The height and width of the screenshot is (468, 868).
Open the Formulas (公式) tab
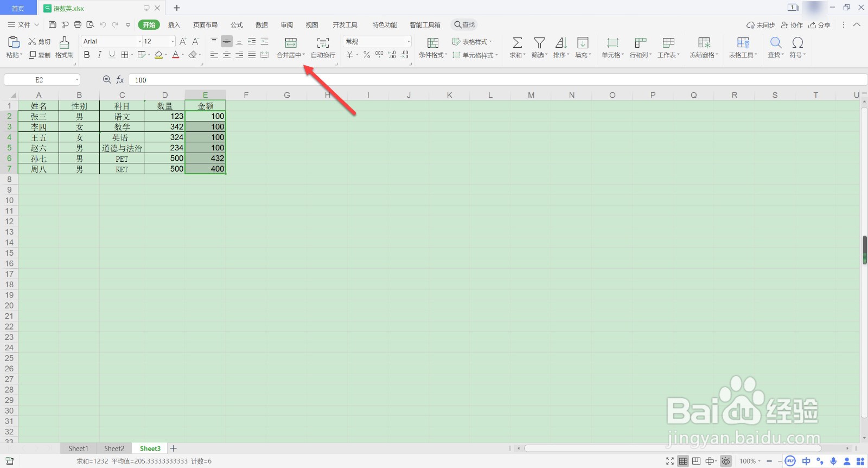coord(237,25)
